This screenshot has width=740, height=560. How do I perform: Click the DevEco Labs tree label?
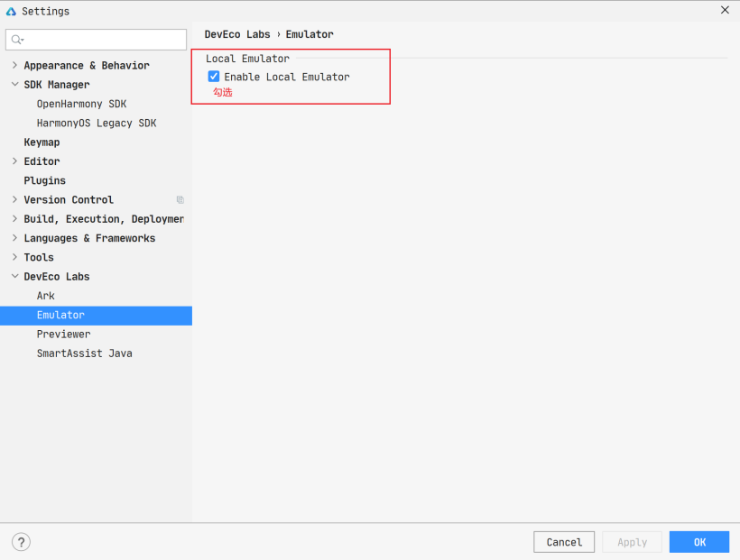(x=57, y=277)
